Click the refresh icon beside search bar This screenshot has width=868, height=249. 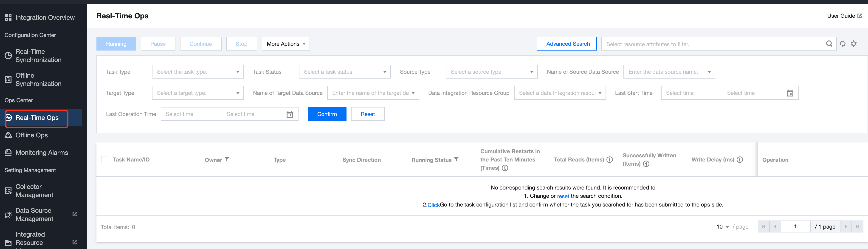coord(842,44)
